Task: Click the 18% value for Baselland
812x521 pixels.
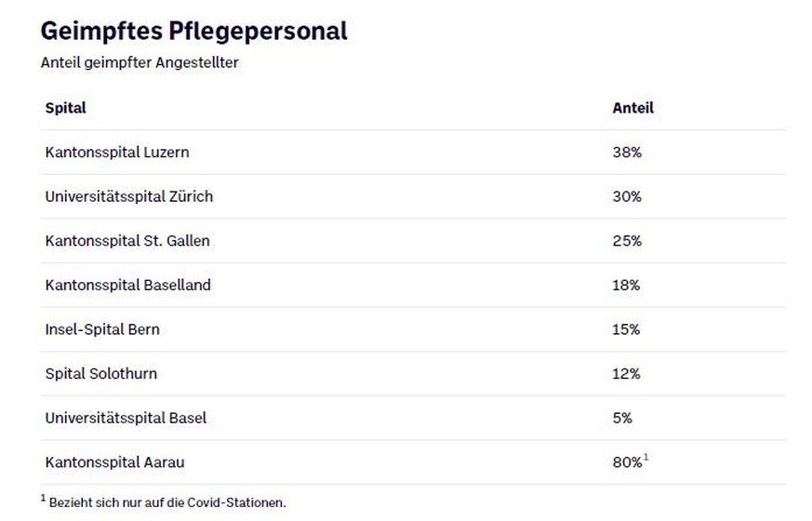Action: coord(626,285)
